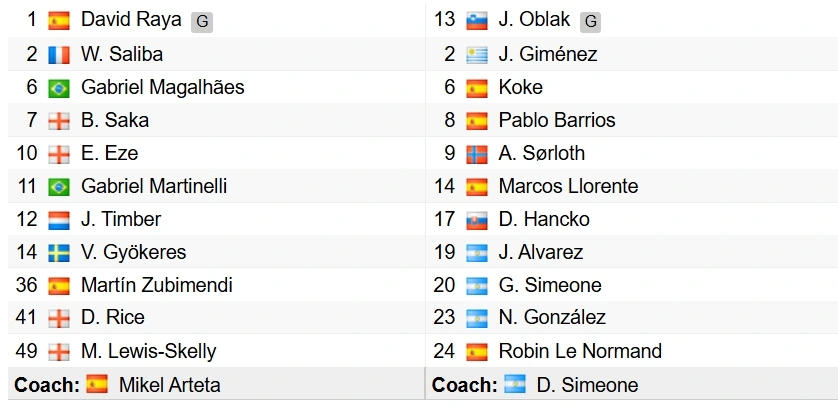Click the Argentine flag beside coach D. Simeone

[x=515, y=385]
